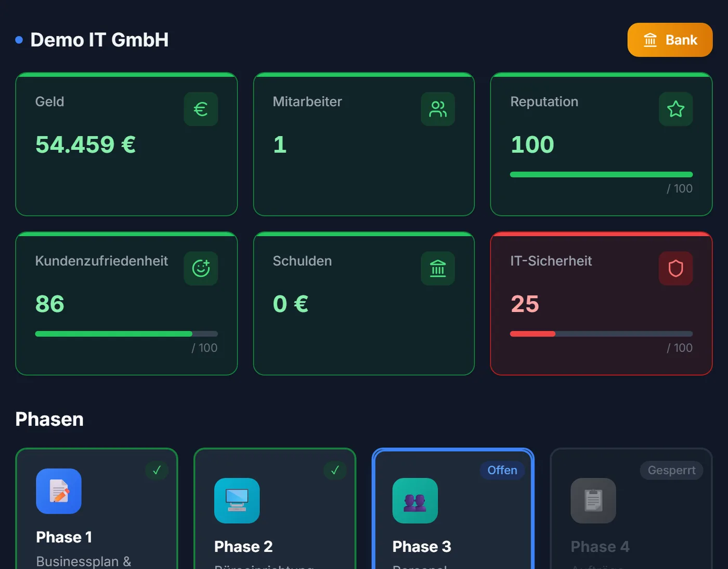Click the red IT-Sicherheit progress bar

601,334
